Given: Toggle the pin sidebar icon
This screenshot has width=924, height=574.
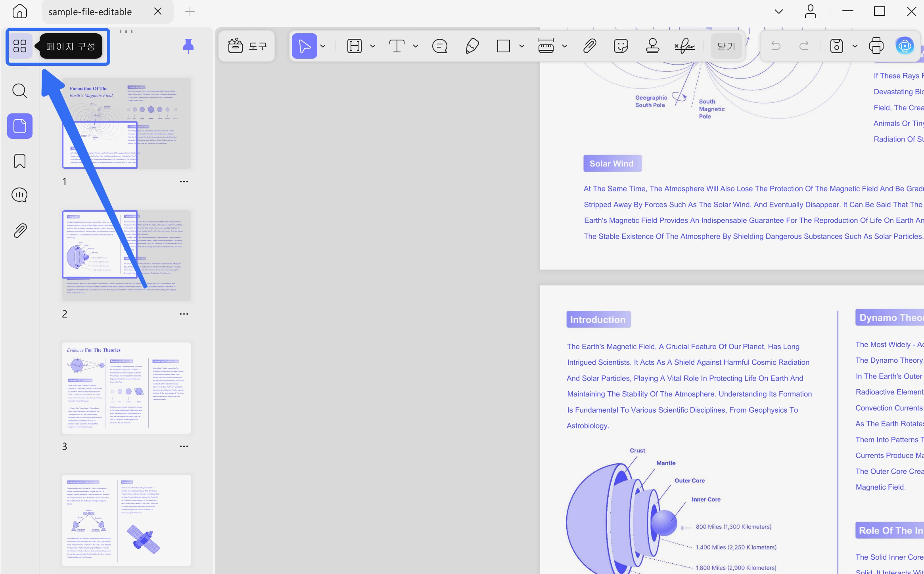Looking at the screenshot, I should click(x=188, y=46).
